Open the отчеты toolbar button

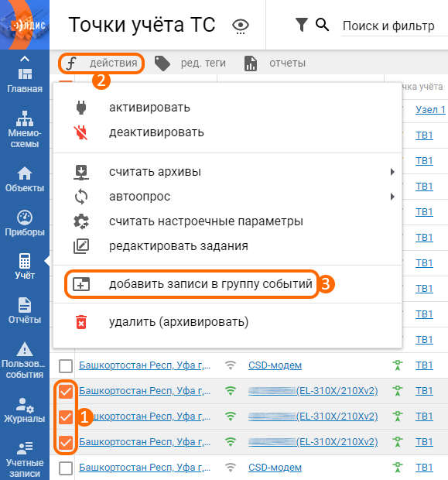point(275,63)
